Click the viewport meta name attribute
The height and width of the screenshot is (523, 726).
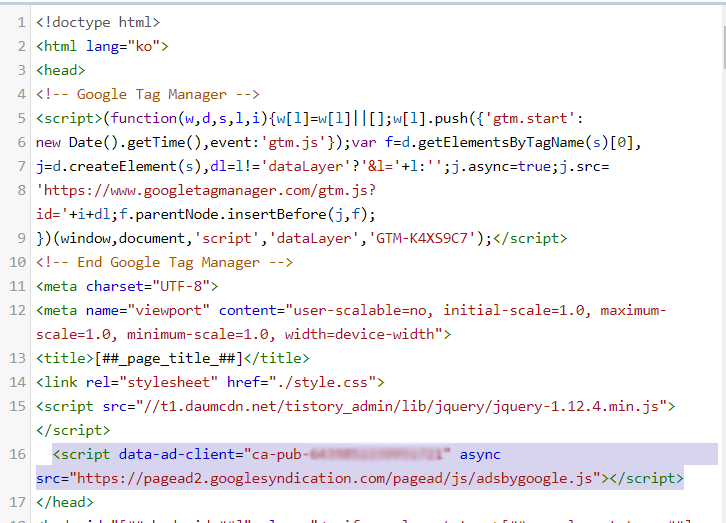[147, 311]
